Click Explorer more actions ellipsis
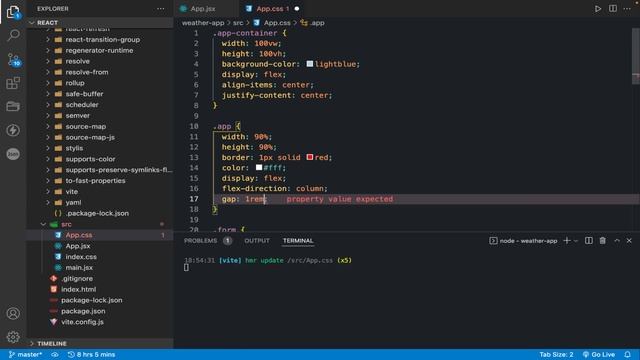 161,9
